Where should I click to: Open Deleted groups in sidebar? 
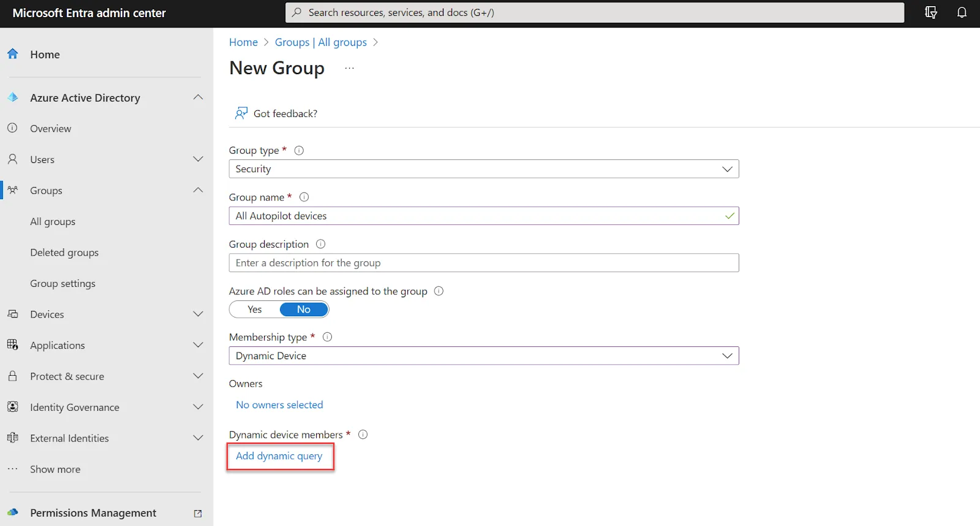point(64,253)
